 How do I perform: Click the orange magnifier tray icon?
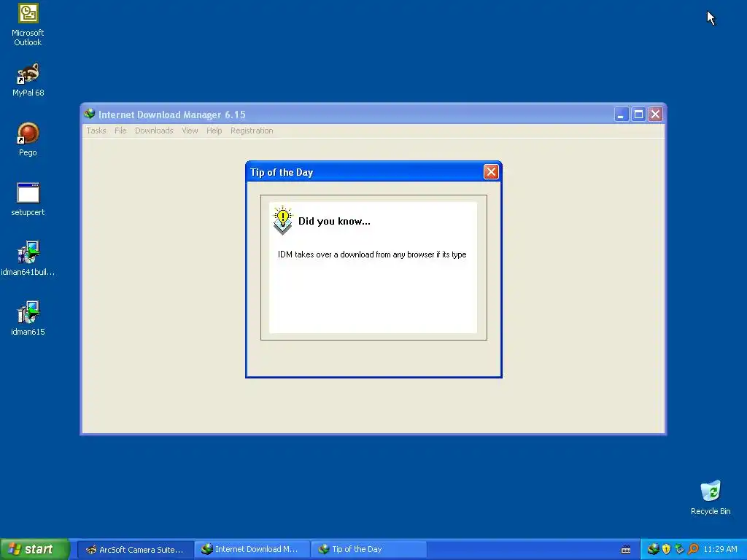pyautogui.click(x=693, y=549)
